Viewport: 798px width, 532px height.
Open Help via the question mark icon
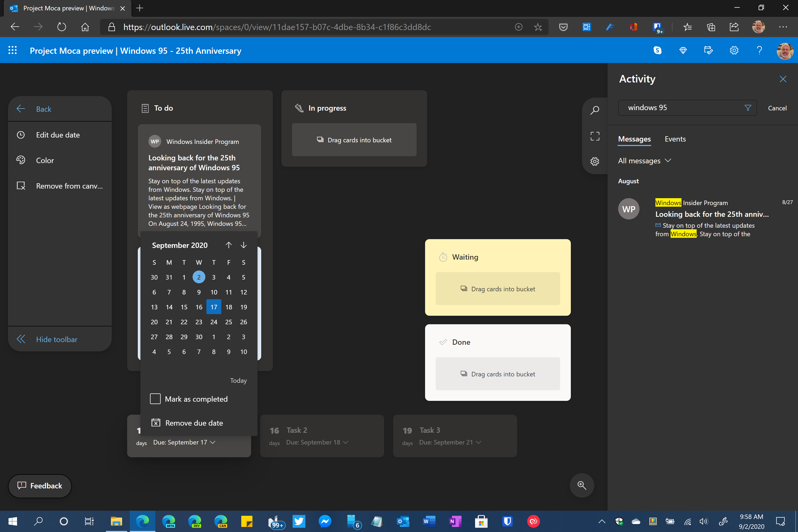click(760, 50)
